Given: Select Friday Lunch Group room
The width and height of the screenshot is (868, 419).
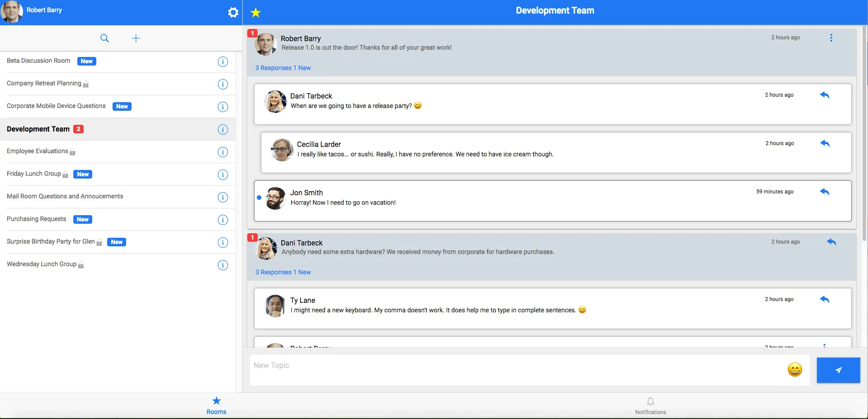Looking at the screenshot, I should click(118, 174).
